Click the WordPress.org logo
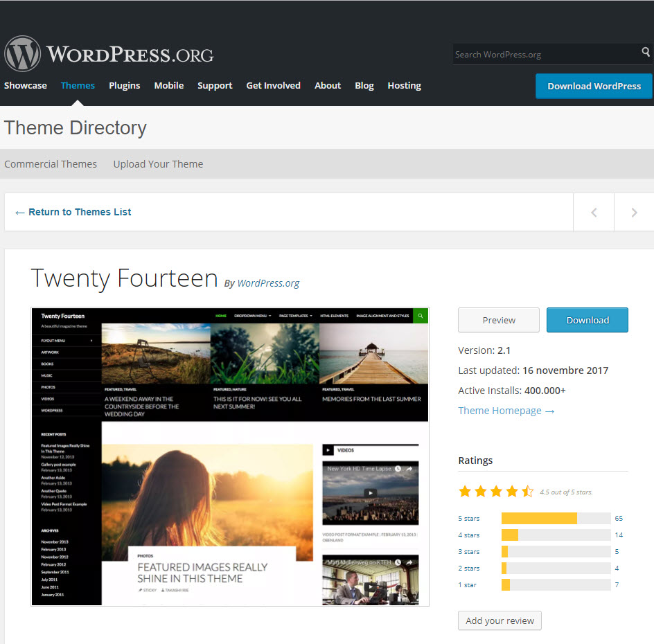Image resolution: width=654 pixels, height=644 pixels. [x=109, y=54]
